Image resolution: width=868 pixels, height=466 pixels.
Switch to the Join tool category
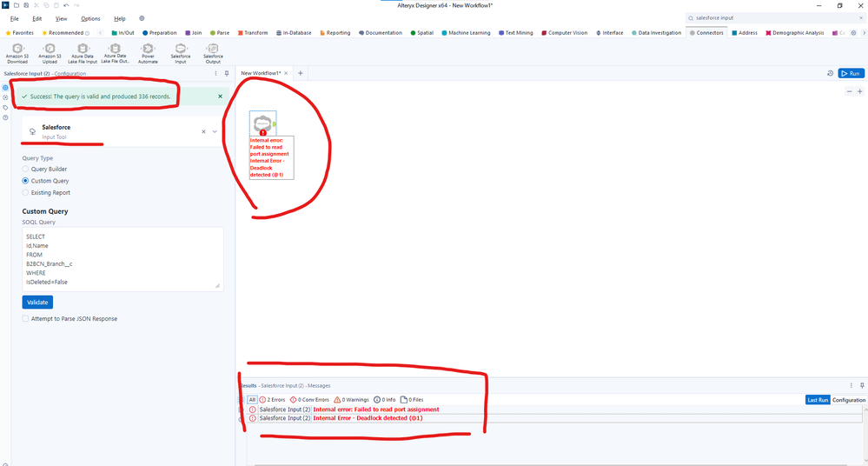[x=193, y=33]
